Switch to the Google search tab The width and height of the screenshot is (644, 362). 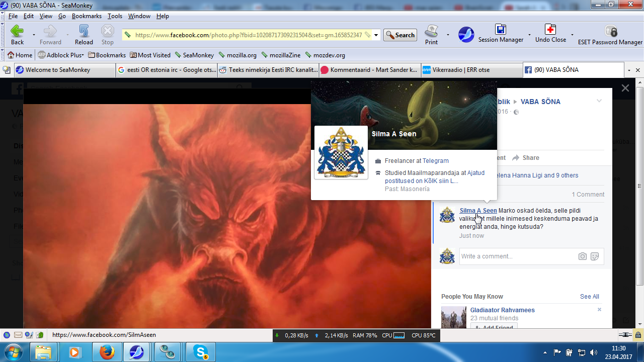pos(166,70)
